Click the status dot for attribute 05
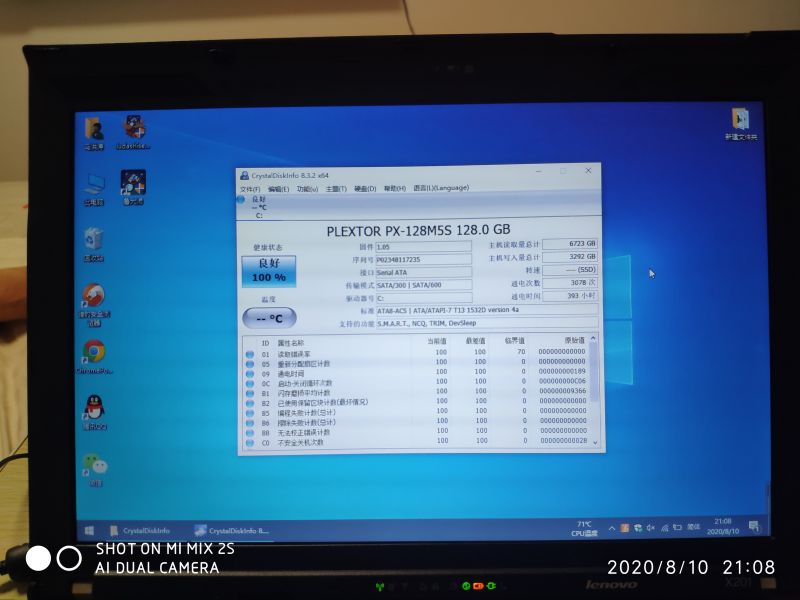 click(x=249, y=364)
